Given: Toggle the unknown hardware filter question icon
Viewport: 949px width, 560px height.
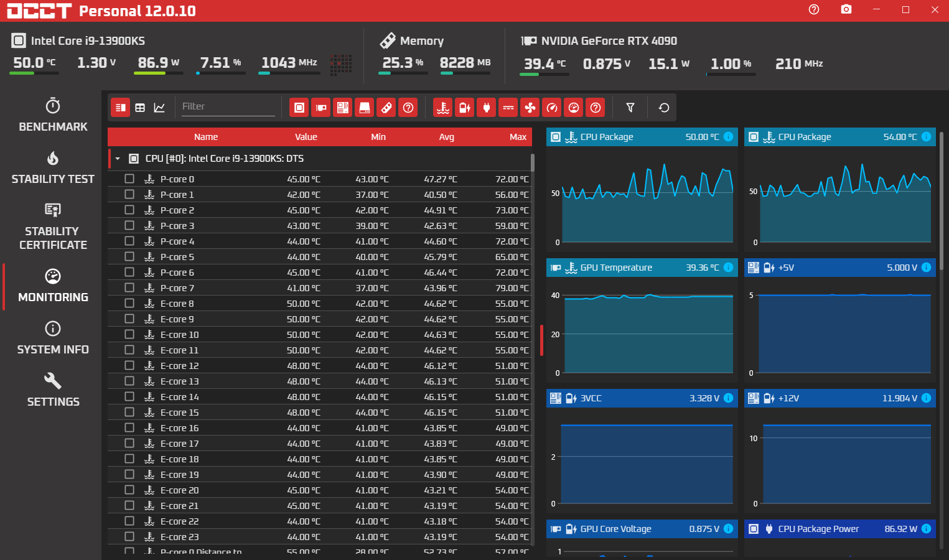Looking at the screenshot, I should coord(408,108).
